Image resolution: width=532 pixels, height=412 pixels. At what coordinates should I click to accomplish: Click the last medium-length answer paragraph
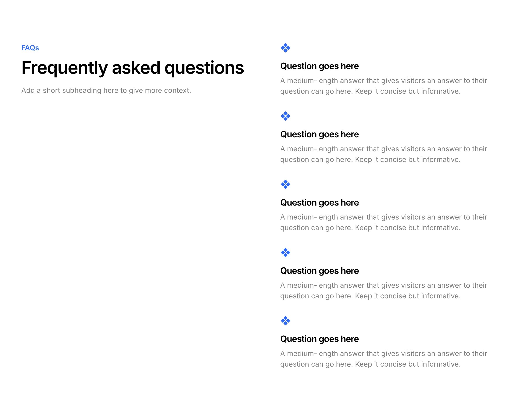coord(383,359)
